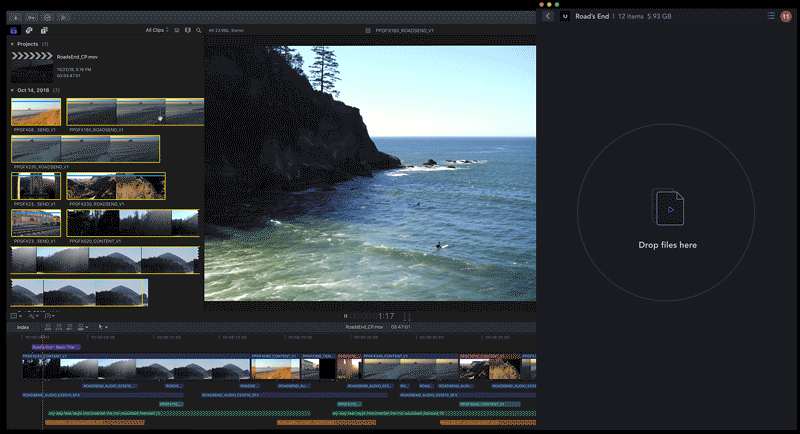
Task: Show the libraries sidebar
Action: pyautogui.click(x=14, y=31)
